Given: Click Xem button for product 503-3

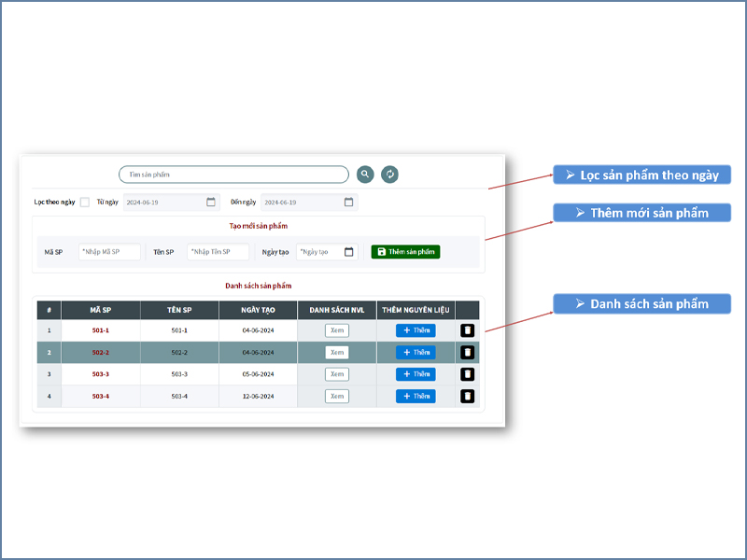Looking at the screenshot, I should pos(337,374).
